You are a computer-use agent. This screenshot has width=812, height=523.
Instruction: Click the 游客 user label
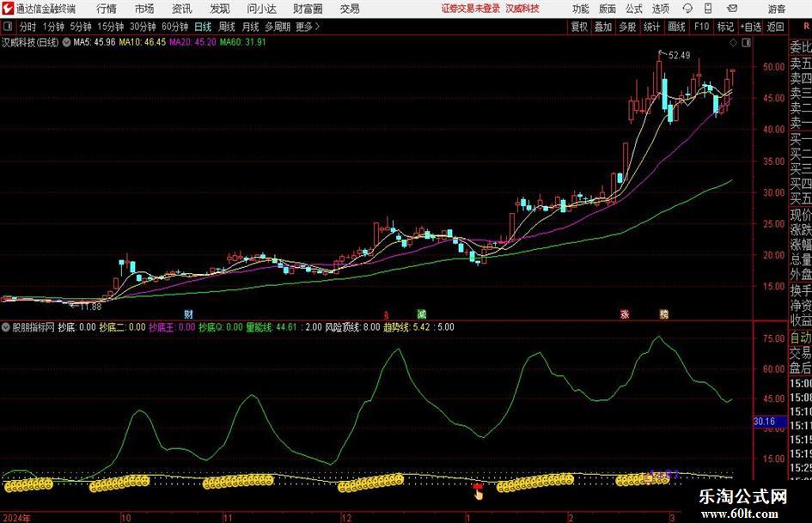pyautogui.click(x=776, y=9)
